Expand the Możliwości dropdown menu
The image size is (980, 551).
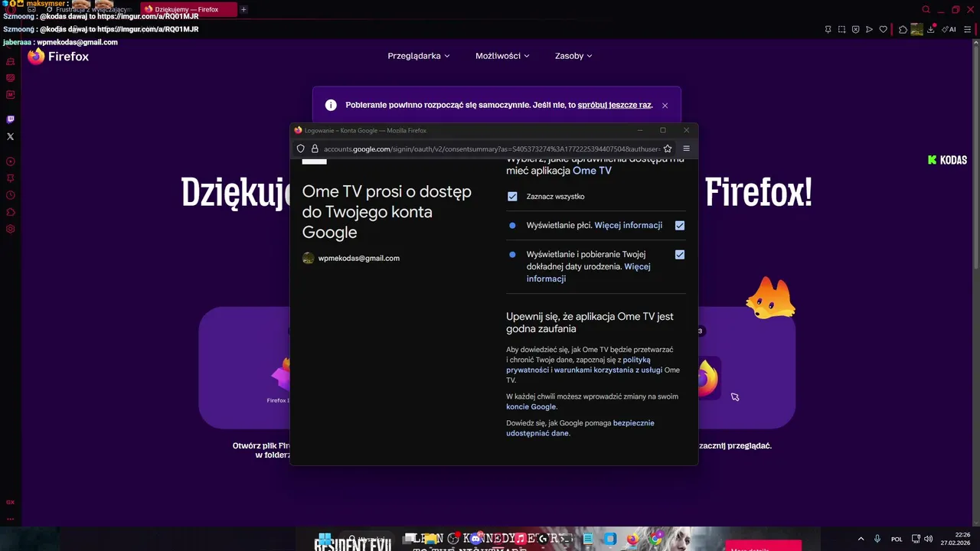click(502, 56)
